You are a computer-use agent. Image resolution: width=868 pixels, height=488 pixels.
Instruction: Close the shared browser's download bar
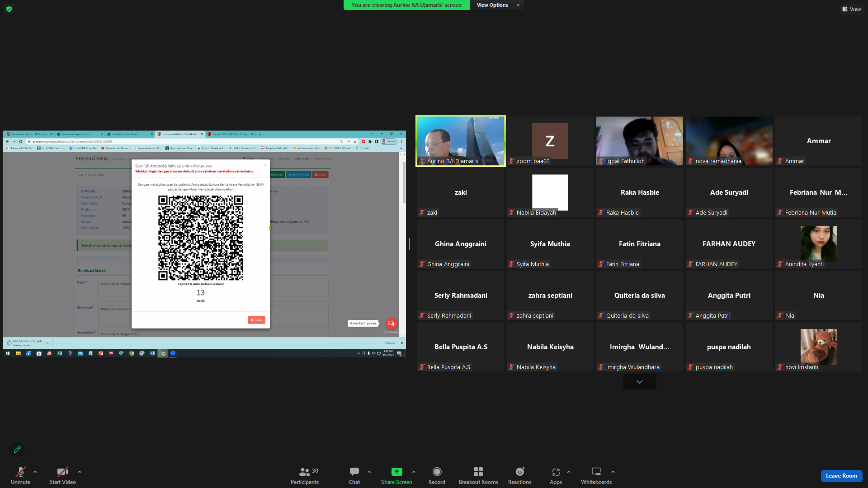click(x=402, y=343)
